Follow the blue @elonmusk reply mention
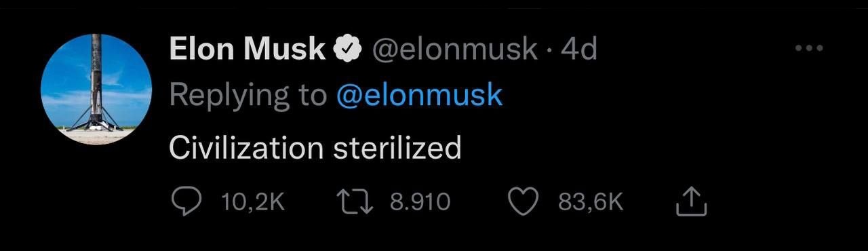The height and width of the screenshot is (251, 868). 419,95
